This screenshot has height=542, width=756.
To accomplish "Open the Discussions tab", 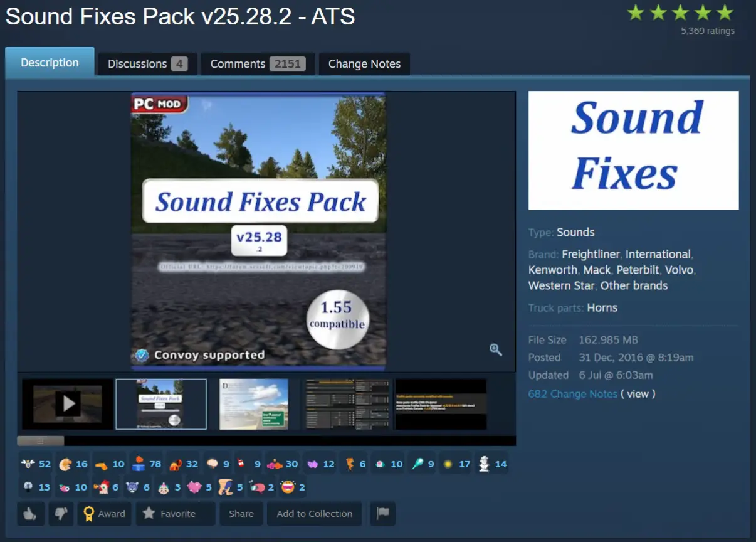I will tap(147, 64).
